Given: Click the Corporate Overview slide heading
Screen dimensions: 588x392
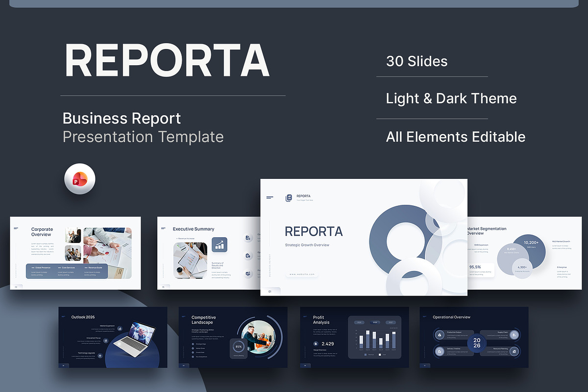Looking at the screenshot, I should [42, 232].
